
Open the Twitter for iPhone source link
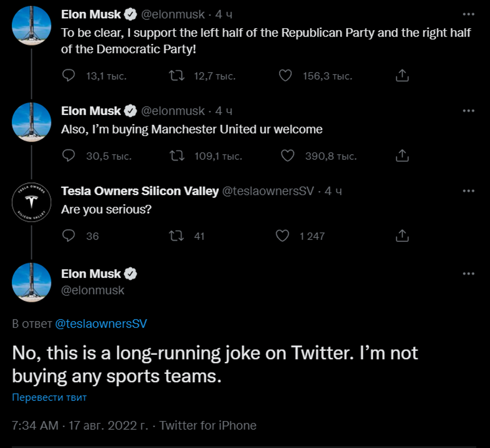[208, 426]
